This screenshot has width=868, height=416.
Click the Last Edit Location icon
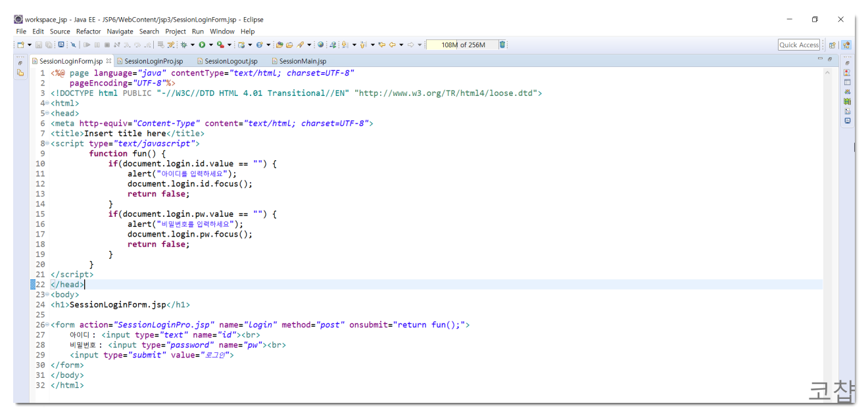(382, 45)
